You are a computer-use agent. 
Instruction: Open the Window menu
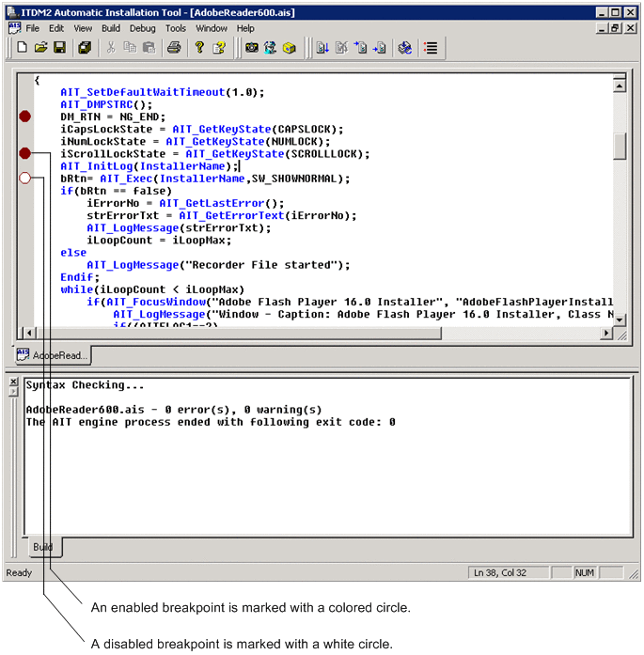tap(212, 28)
